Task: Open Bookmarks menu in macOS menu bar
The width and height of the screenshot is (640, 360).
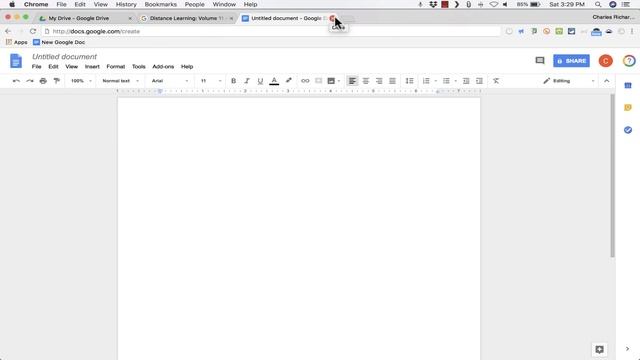Action: pos(160,4)
